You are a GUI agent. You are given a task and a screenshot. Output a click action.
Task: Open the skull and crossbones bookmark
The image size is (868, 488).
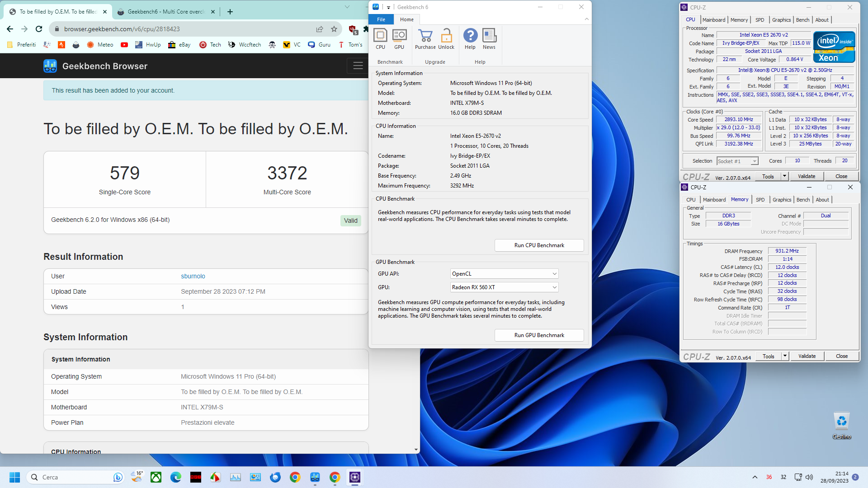click(x=272, y=45)
